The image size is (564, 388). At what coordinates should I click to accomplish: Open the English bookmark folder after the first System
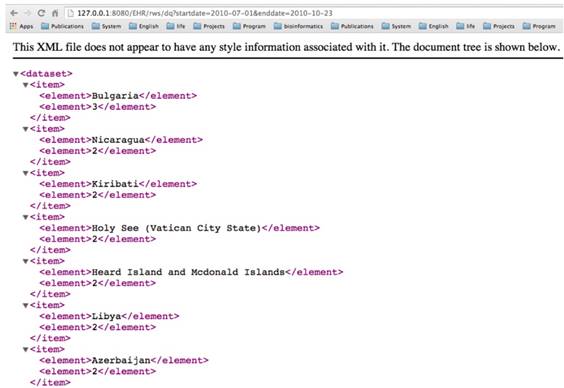pyautogui.click(x=144, y=26)
